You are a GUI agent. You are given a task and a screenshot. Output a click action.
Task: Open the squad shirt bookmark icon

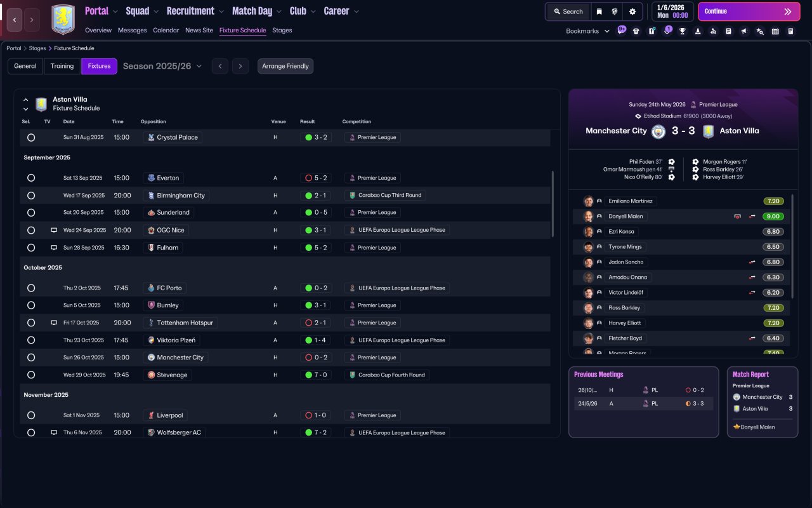coord(636,31)
